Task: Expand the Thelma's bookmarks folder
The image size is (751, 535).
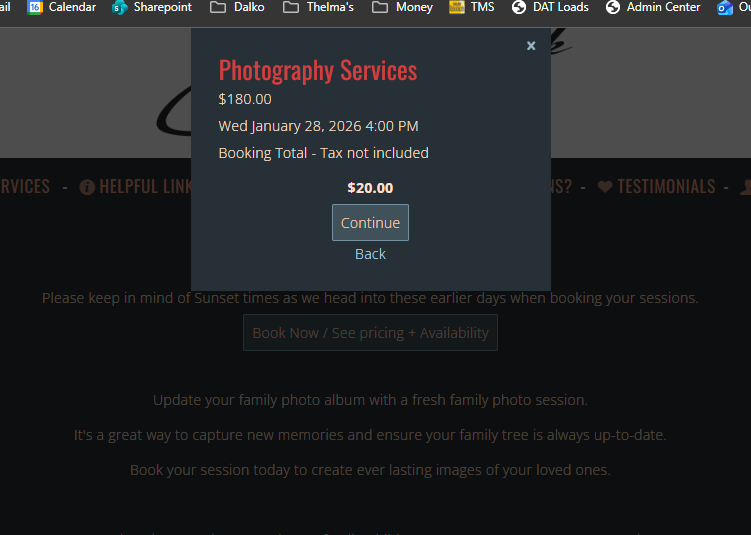Action: tap(291, 7)
